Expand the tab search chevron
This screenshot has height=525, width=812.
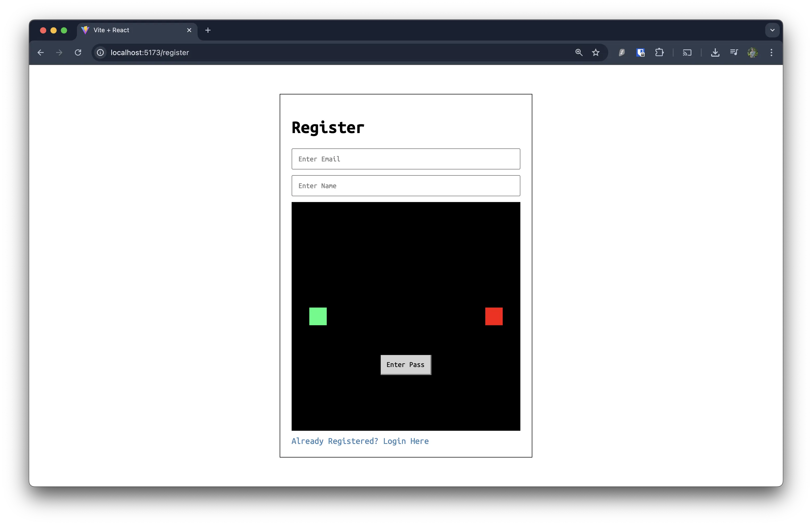pyautogui.click(x=772, y=30)
